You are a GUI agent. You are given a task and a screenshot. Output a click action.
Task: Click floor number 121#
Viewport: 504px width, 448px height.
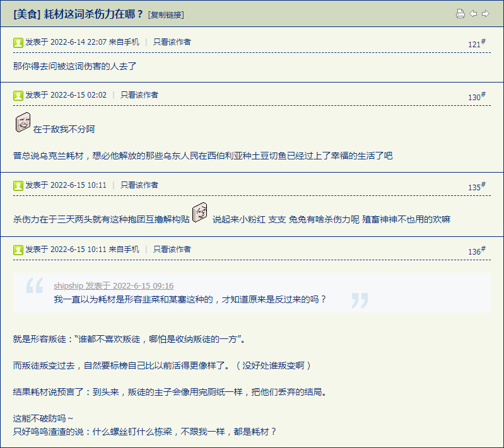pos(477,43)
